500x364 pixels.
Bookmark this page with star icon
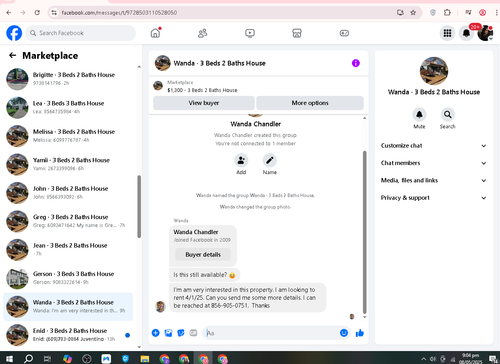point(413,13)
